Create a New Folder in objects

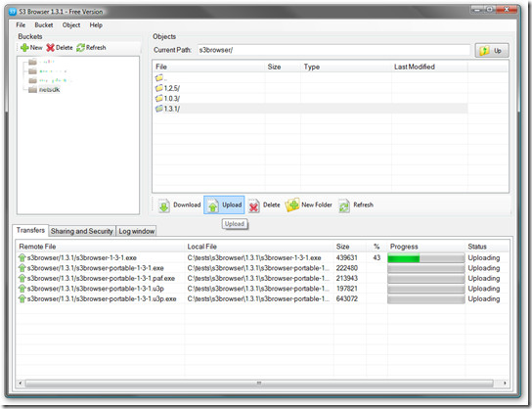308,205
